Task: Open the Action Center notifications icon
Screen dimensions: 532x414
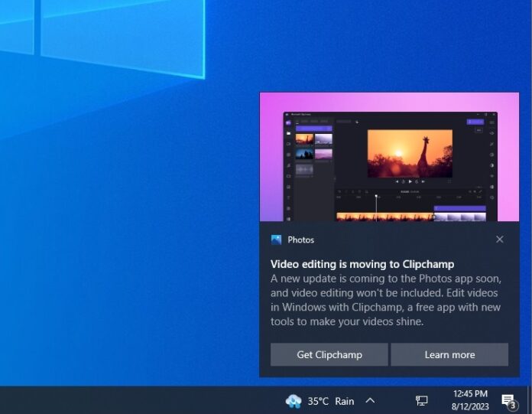Action: [x=509, y=401]
